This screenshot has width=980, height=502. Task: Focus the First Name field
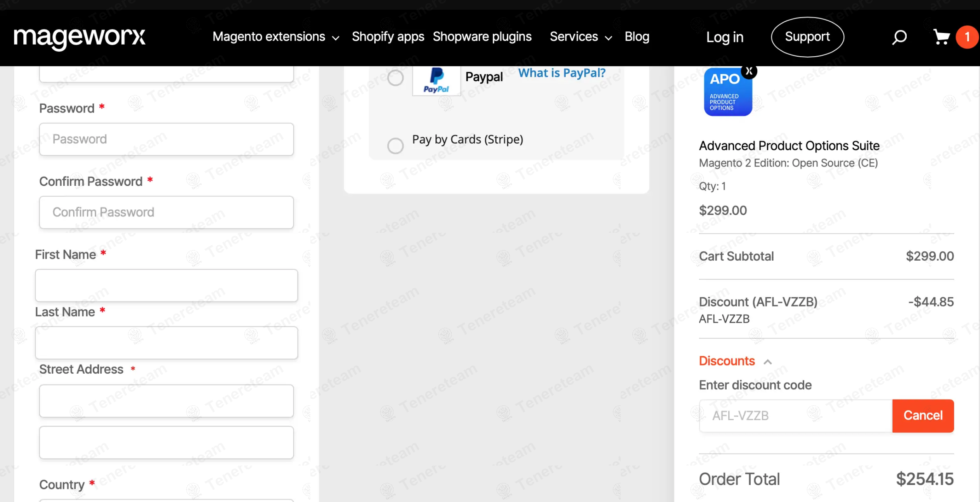coord(166,286)
